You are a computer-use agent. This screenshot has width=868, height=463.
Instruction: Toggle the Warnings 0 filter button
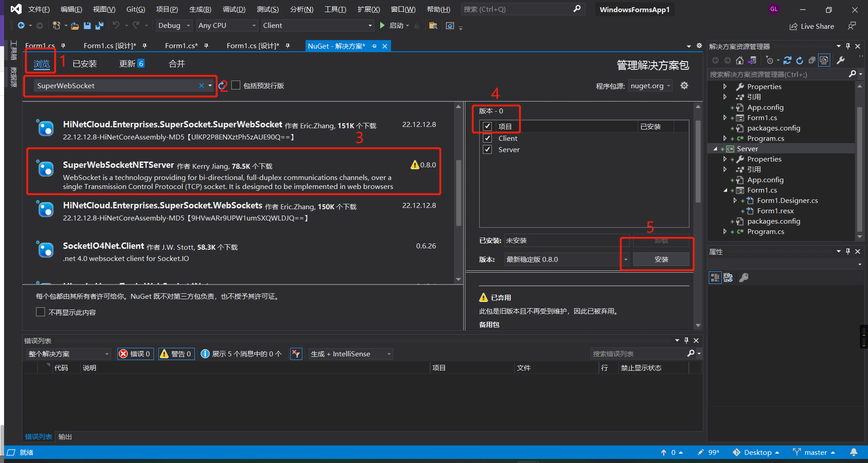pyautogui.click(x=176, y=354)
